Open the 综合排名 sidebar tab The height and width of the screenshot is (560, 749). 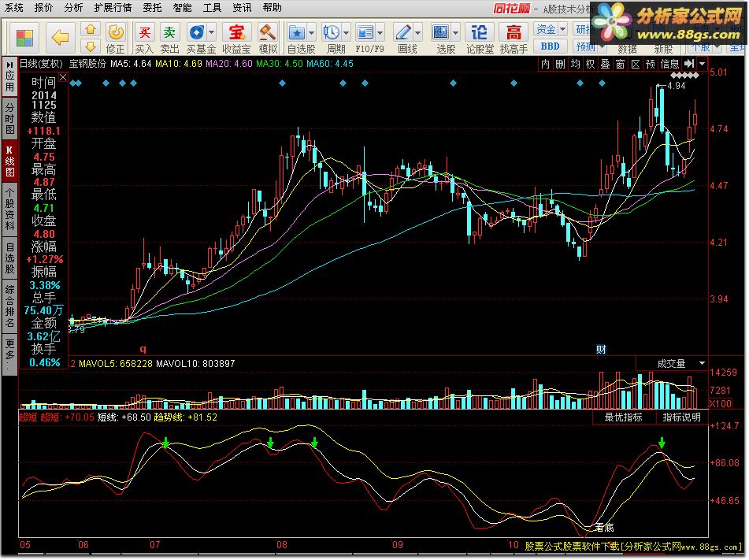9,306
